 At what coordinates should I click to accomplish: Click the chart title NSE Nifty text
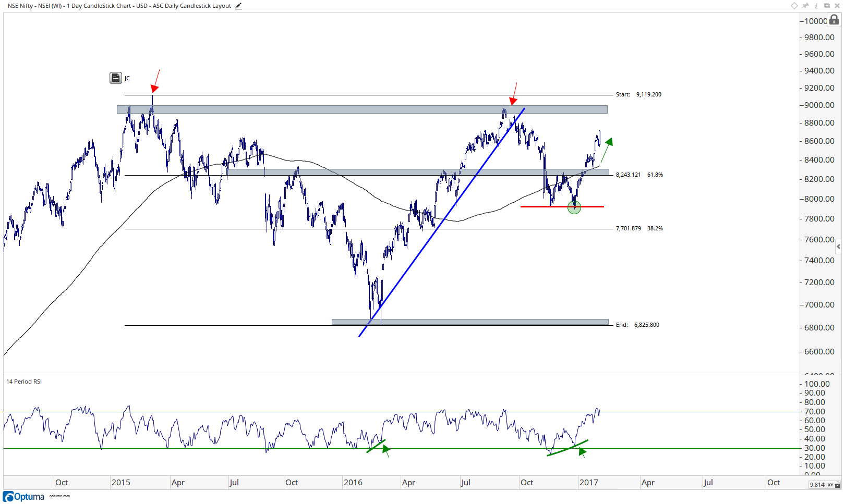(119, 6)
